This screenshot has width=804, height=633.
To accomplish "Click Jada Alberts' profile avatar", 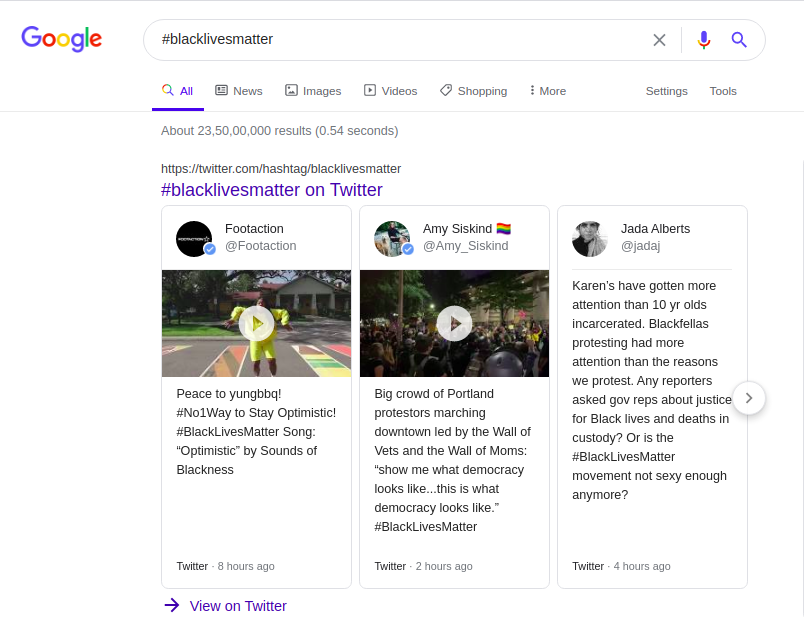I will tap(590, 239).
